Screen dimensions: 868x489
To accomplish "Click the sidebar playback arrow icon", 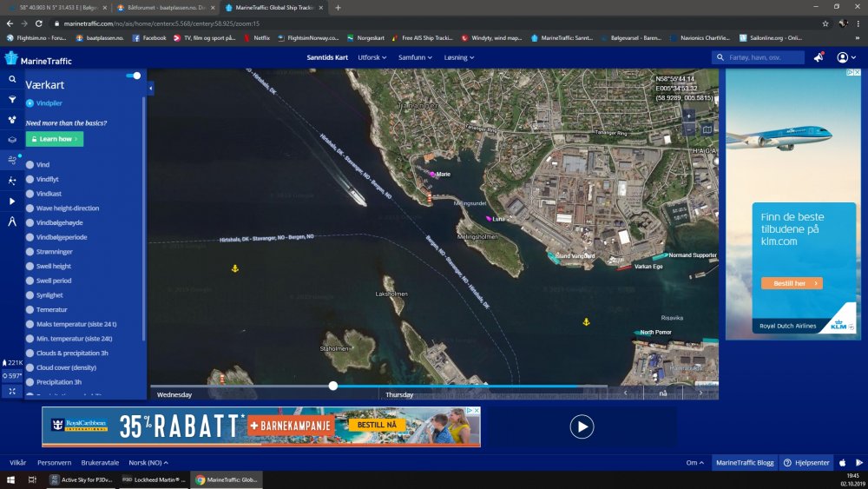I will [x=11, y=201].
